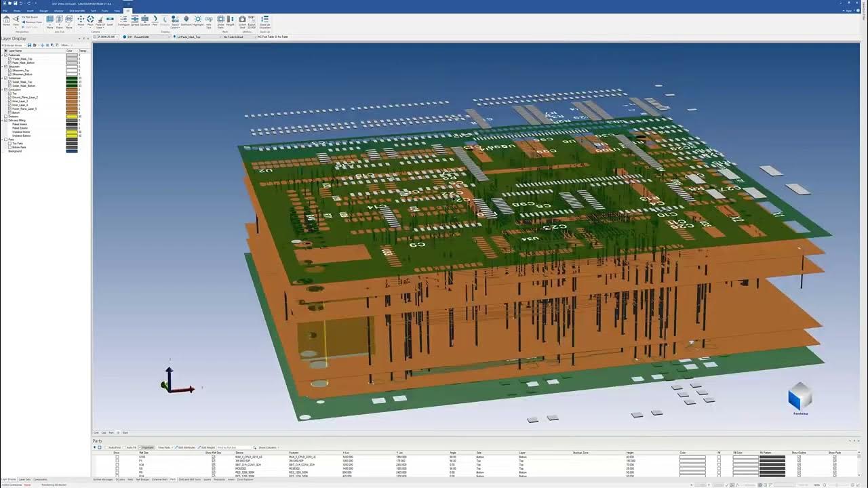Click the Edit Attributes button
The height and width of the screenshot is (488, 868).
click(x=186, y=447)
